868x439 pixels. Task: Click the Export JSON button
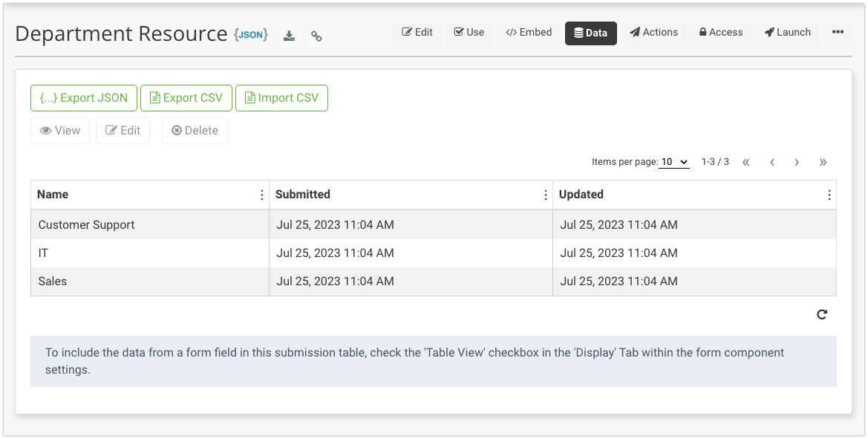click(84, 98)
